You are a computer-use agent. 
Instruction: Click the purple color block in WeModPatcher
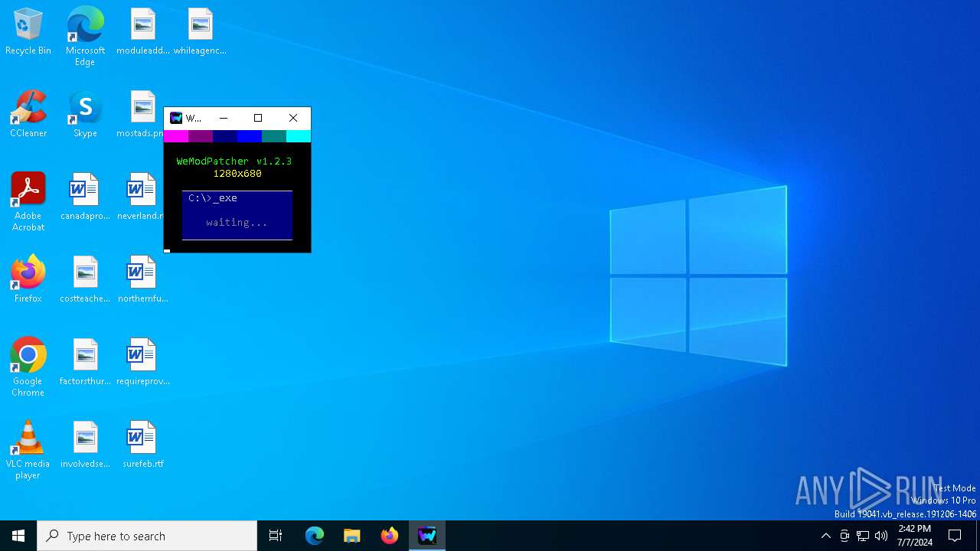coord(201,136)
